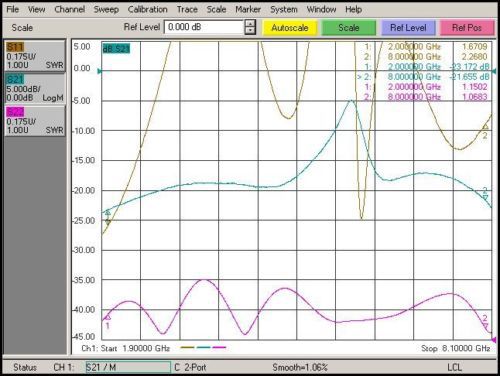Open the Calibration menu

[x=147, y=9]
